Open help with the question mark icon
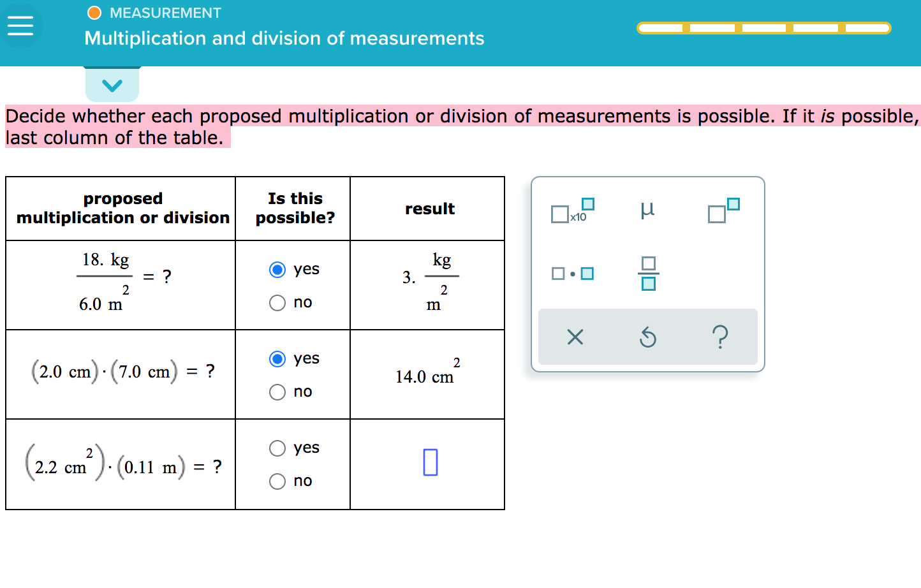 tap(720, 337)
